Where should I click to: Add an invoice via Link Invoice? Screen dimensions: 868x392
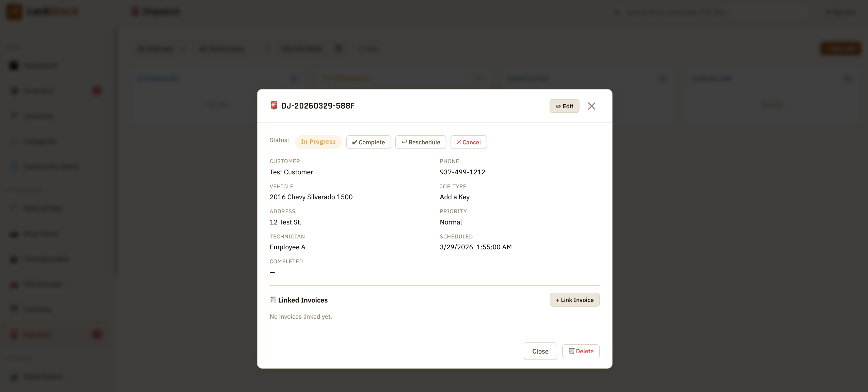pos(574,300)
